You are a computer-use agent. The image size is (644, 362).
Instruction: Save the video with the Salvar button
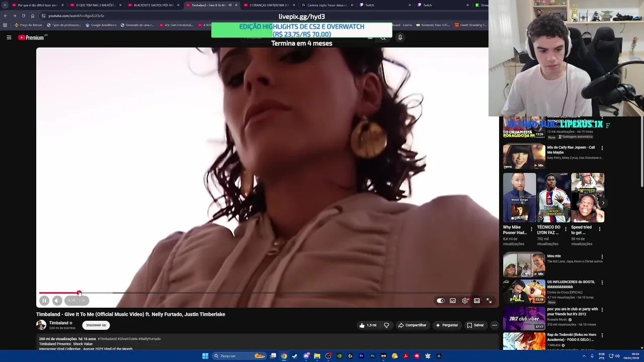(475, 325)
